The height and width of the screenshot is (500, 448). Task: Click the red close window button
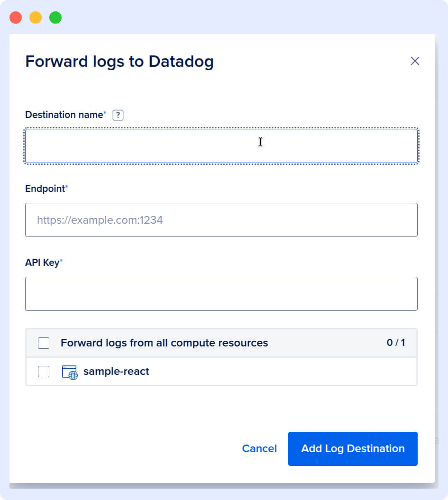tap(15, 17)
